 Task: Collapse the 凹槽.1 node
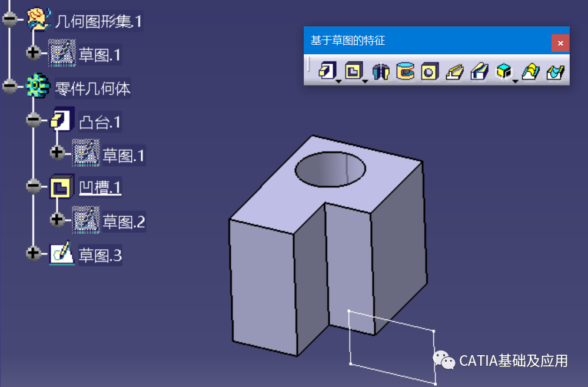(x=34, y=186)
